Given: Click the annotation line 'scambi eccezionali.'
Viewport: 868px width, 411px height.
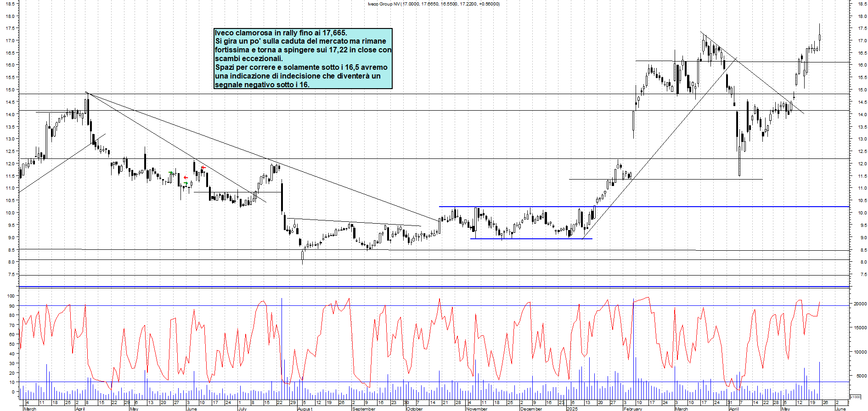Looking at the screenshot, I should coord(249,58).
